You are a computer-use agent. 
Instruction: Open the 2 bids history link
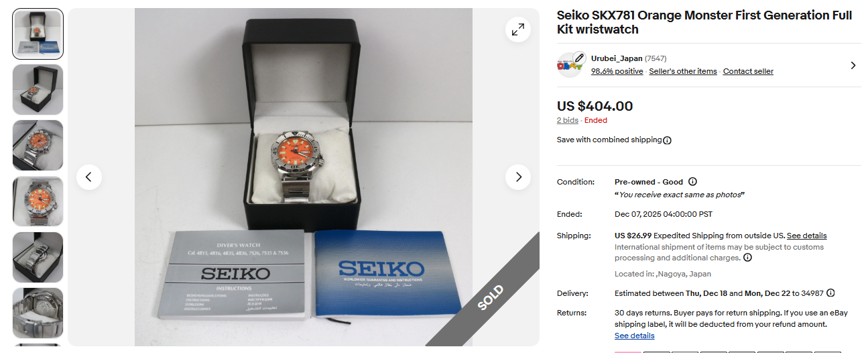pyautogui.click(x=568, y=121)
